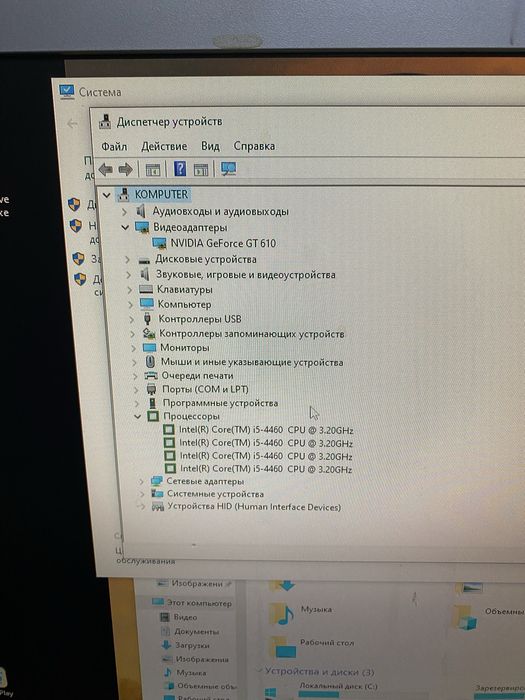The image size is (525, 700).
Task: Open Видео in Explorer sidebar
Action: pos(185,617)
